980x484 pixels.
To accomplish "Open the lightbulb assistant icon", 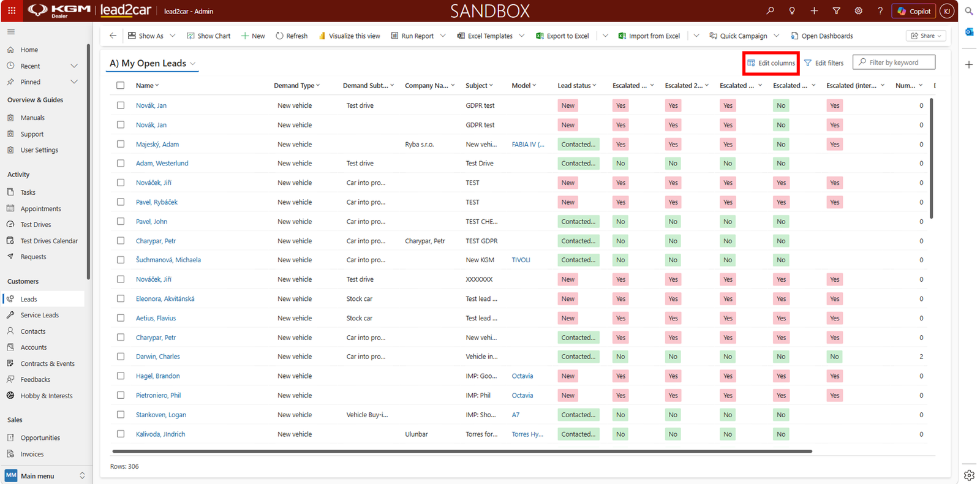I will [x=792, y=10].
